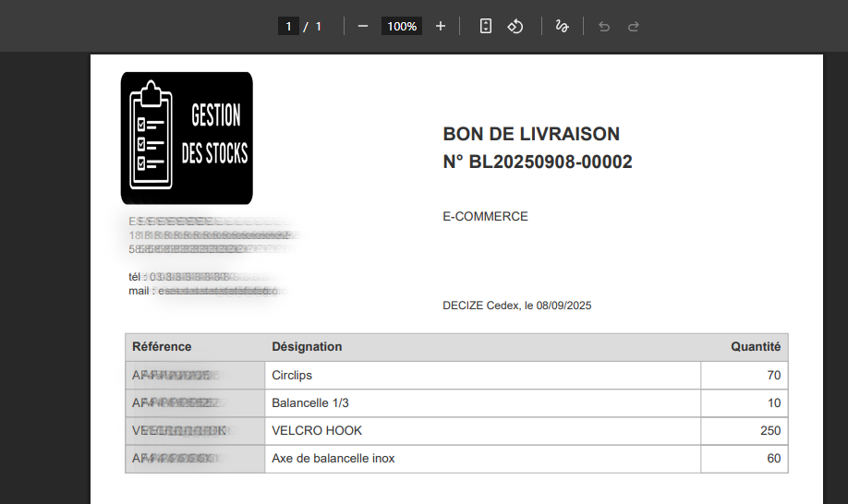
Task: Click the Référence column header
Action: click(163, 347)
